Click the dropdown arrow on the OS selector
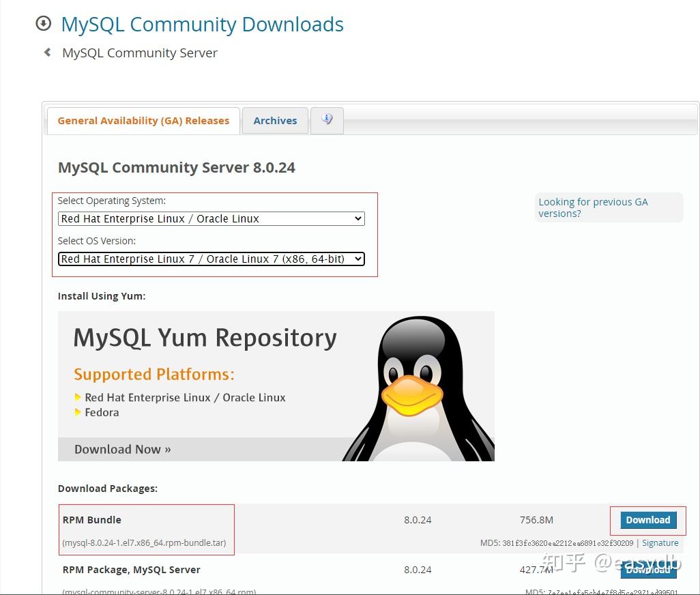The image size is (700, 595). pos(358,218)
